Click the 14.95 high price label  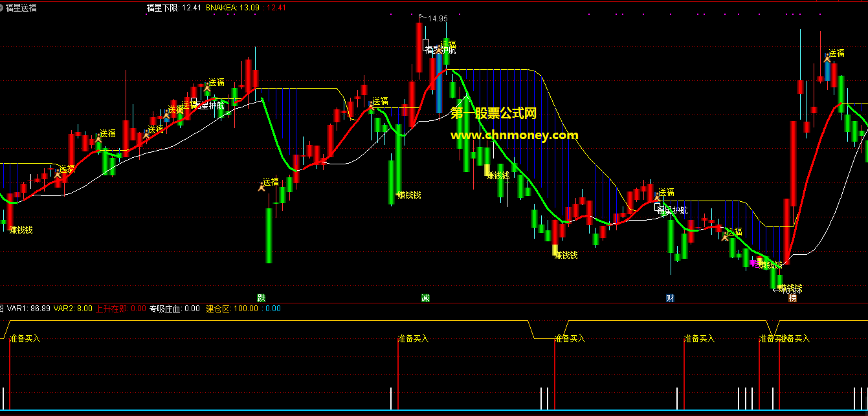point(438,19)
